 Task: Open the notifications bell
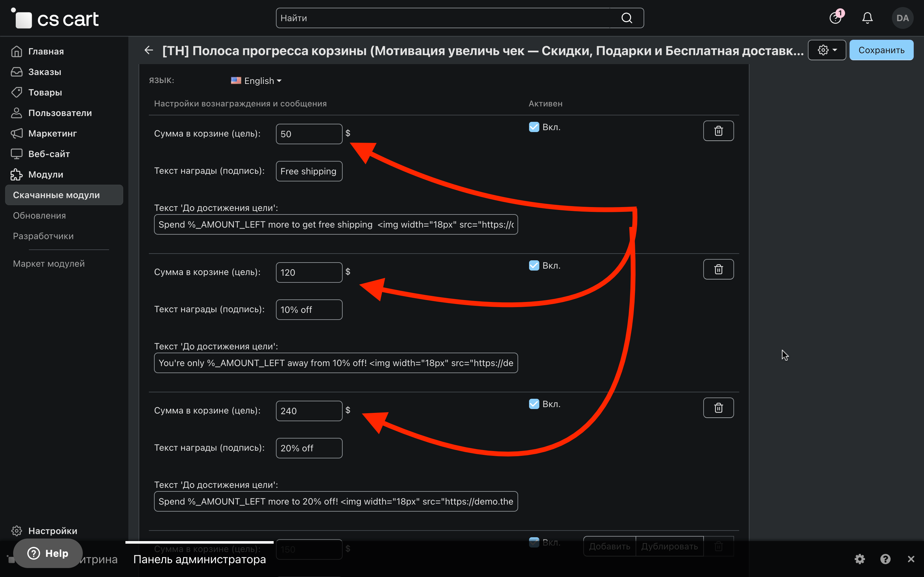[867, 18]
